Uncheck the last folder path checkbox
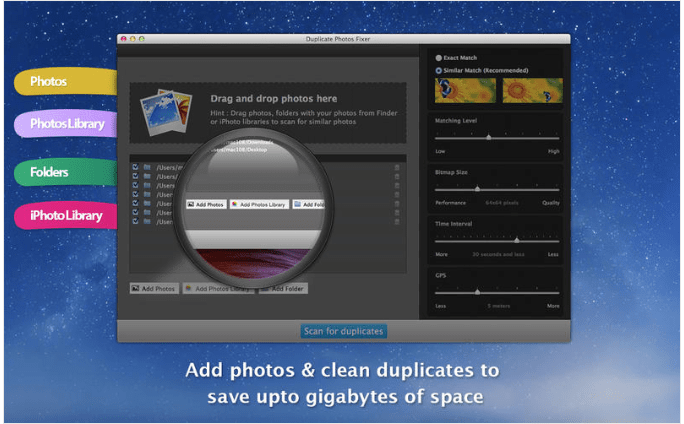This screenshot has height=424, width=684. [x=135, y=219]
